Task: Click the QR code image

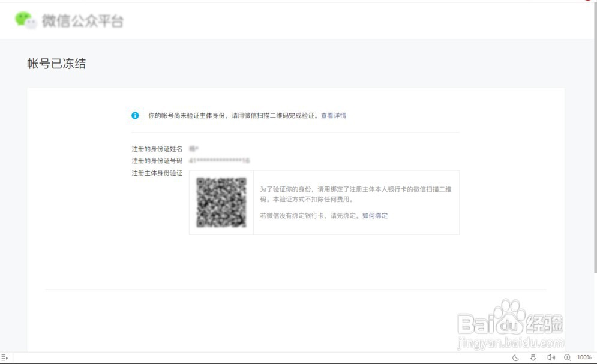Action: 221,202
